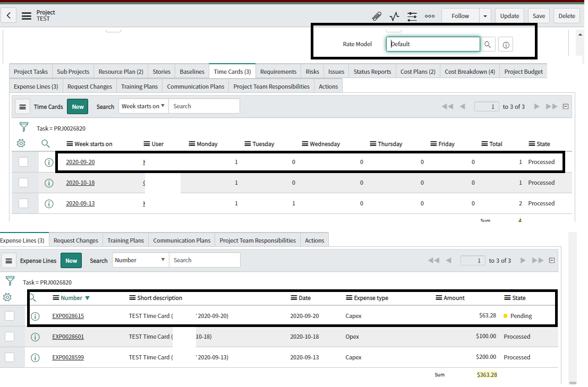Select checkbox for time card 2020-10-18
Screen dimensions: 588x387
click(23, 183)
